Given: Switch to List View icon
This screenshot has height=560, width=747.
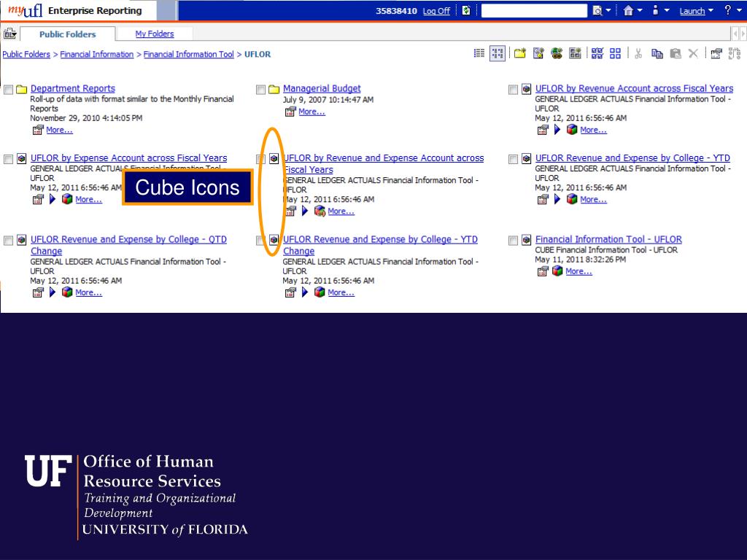Looking at the screenshot, I should [479, 53].
